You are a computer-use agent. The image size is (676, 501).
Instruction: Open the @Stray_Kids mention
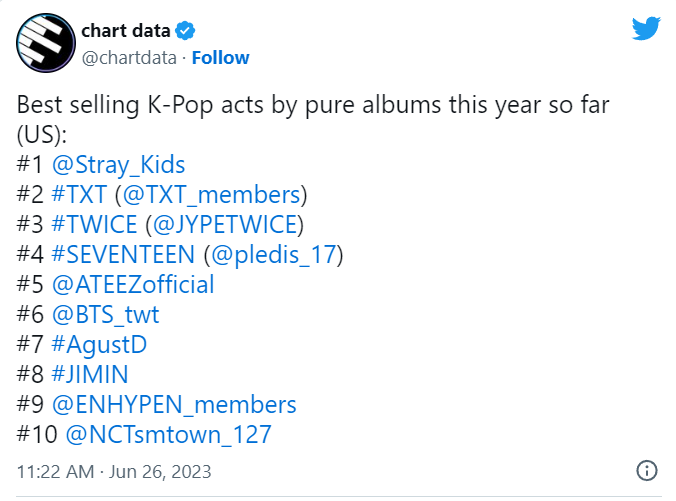coord(119,165)
